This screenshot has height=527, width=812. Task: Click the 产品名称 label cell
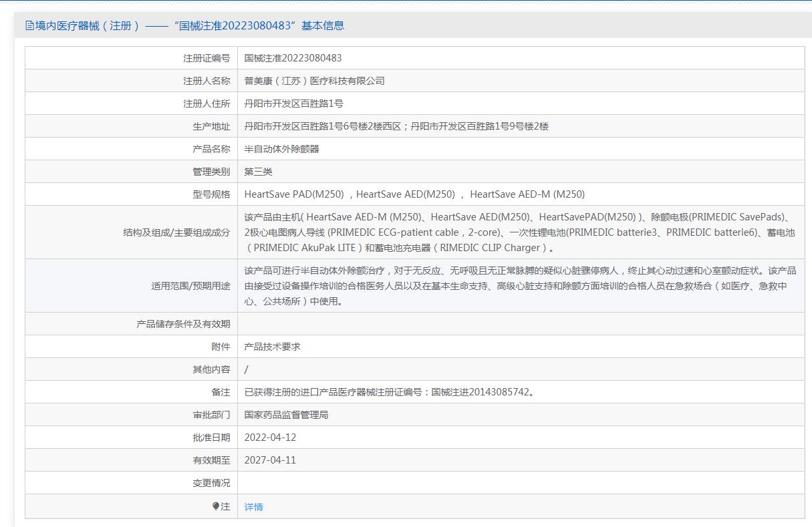pos(131,149)
